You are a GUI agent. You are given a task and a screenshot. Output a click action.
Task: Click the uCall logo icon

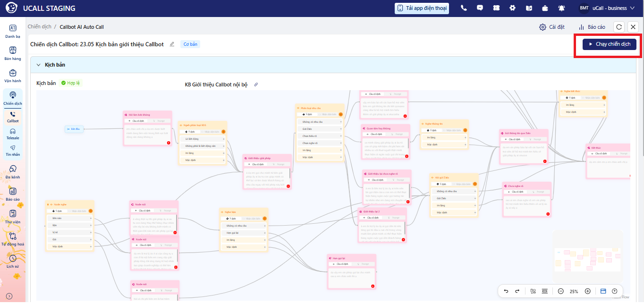[11, 8]
